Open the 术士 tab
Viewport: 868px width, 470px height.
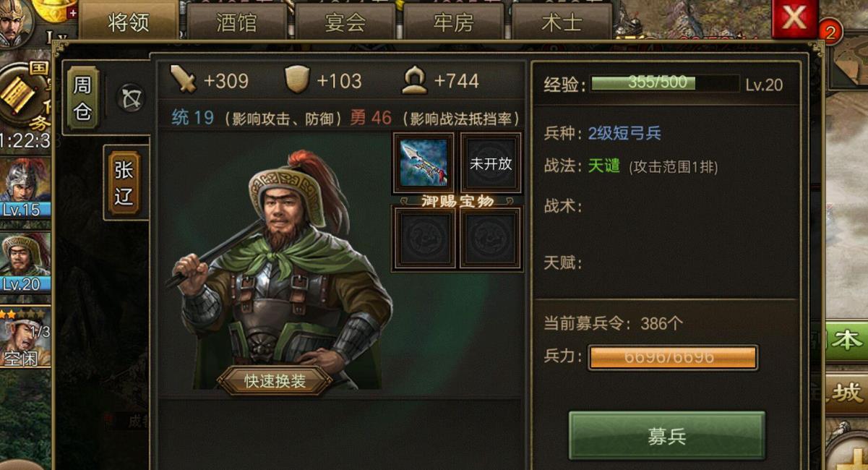click(562, 22)
